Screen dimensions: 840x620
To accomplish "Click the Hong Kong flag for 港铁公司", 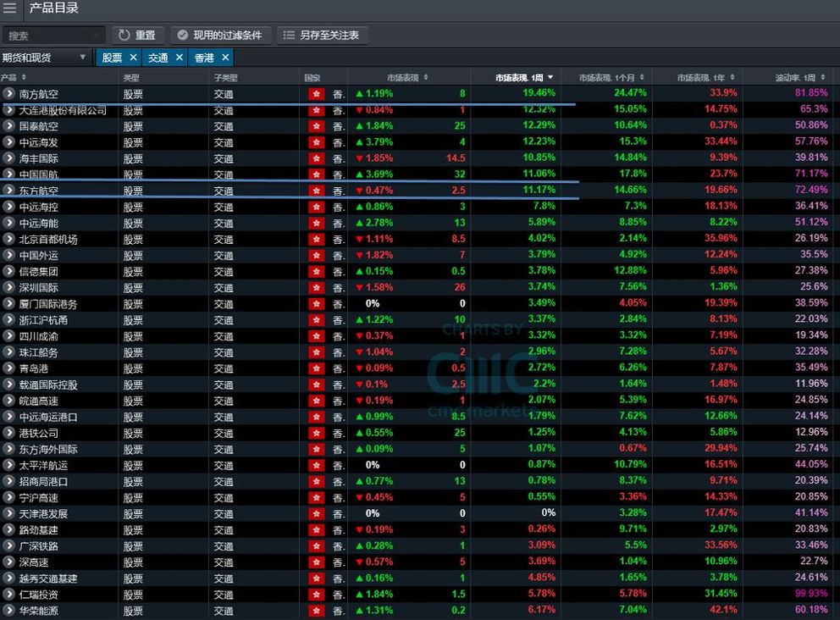I will pyautogui.click(x=316, y=433).
